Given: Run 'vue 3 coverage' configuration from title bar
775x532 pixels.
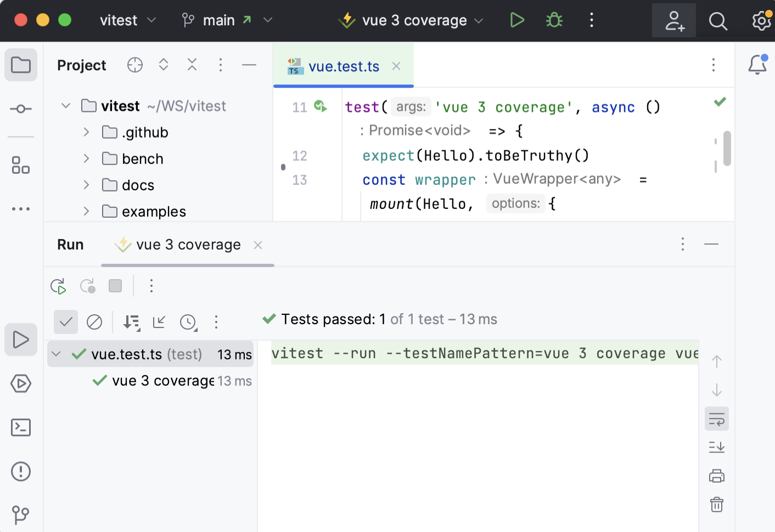Looking at the screenshot, I should click(x=517, y=20).
